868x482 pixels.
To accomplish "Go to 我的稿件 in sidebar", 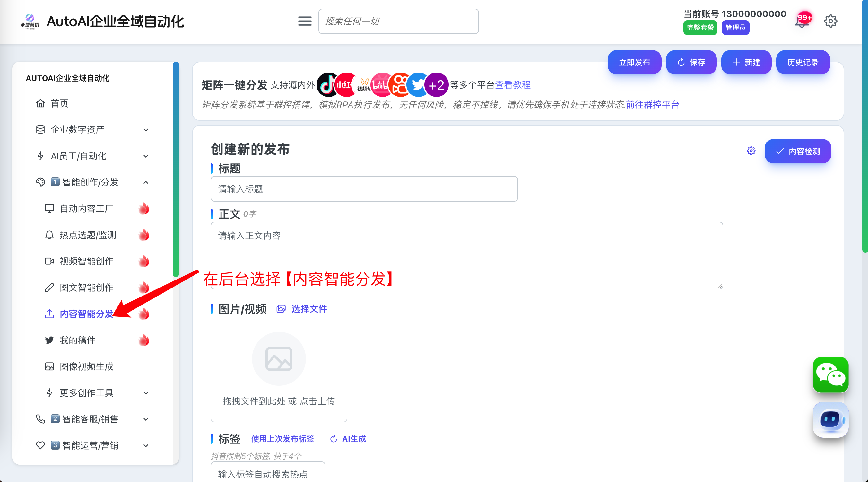I will 77,340.
